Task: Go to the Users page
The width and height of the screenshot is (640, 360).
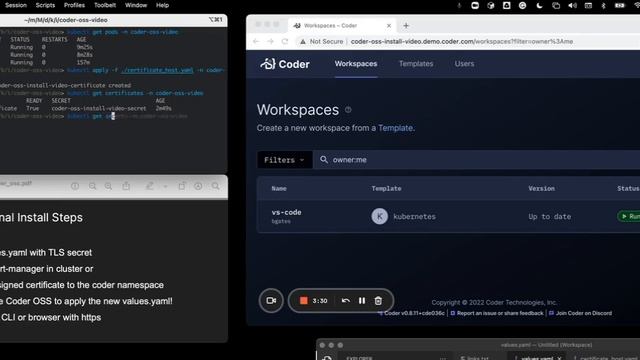Action: pyautogui.click(x=464, y=64)
